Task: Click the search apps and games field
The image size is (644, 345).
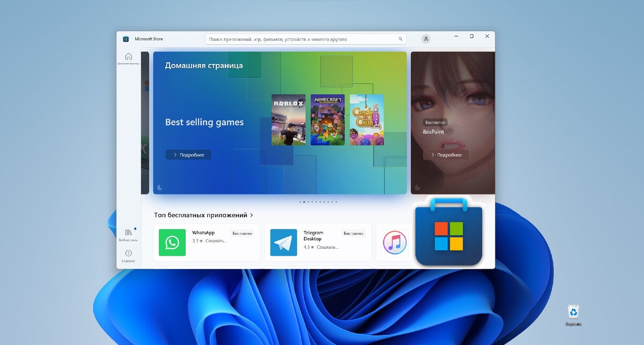Action: point(306,39)
